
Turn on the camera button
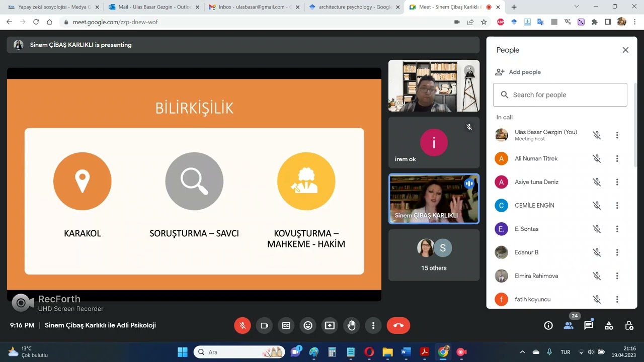coord(264,325)
